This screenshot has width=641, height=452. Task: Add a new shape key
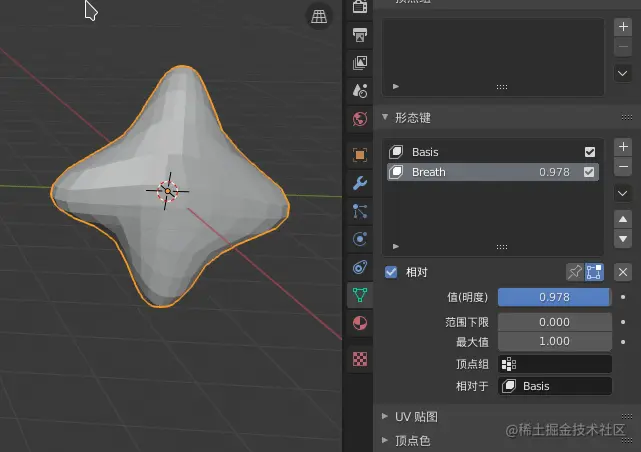623,147
